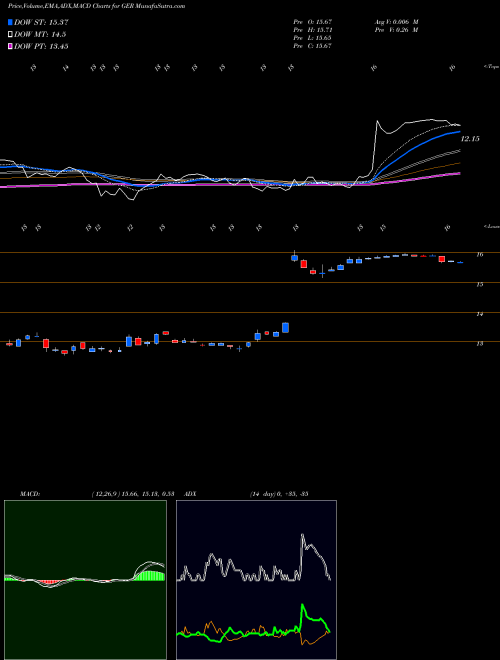Click the '<Lows' label at right edge
Viewport: 500px width, 660px height.
492,226
